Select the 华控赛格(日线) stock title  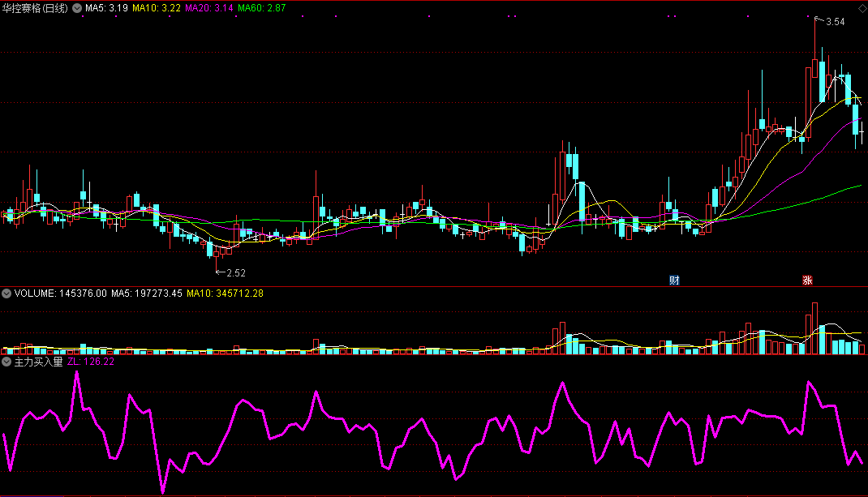35,8
